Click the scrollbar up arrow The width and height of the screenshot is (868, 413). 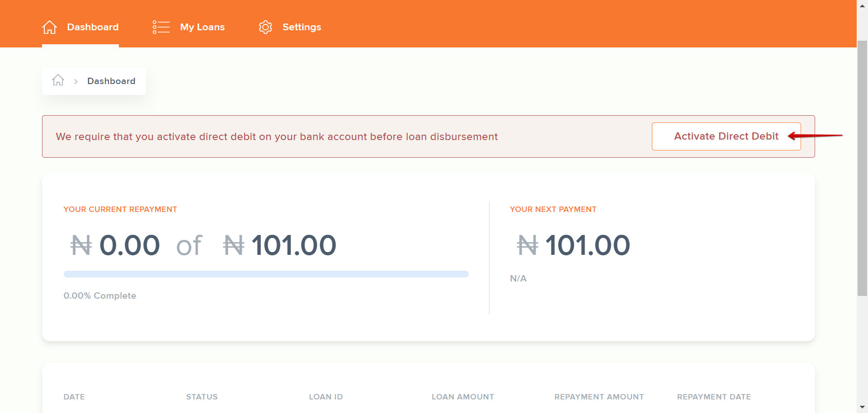click(x=862, y=4)
